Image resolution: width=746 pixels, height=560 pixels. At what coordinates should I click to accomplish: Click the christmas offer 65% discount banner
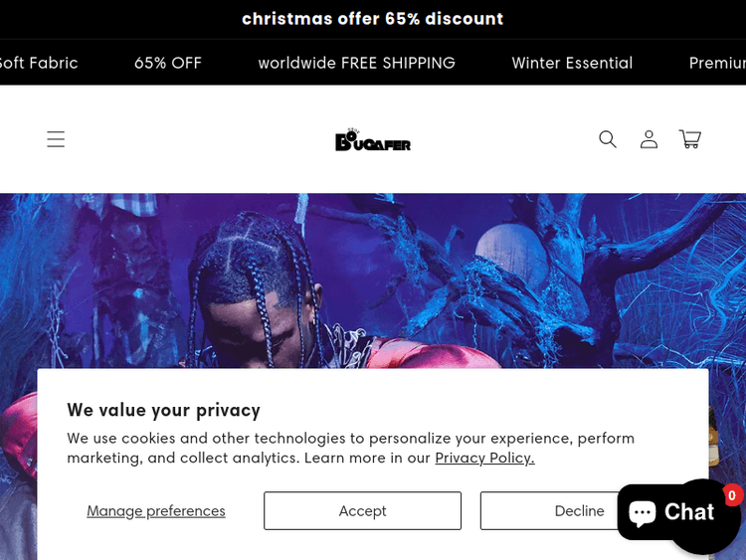pyautogui.click(x=373, y=19)
